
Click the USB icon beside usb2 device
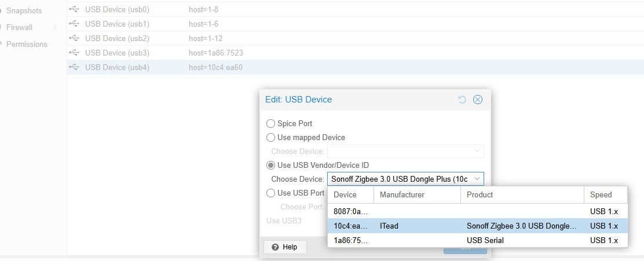(74, 38)
